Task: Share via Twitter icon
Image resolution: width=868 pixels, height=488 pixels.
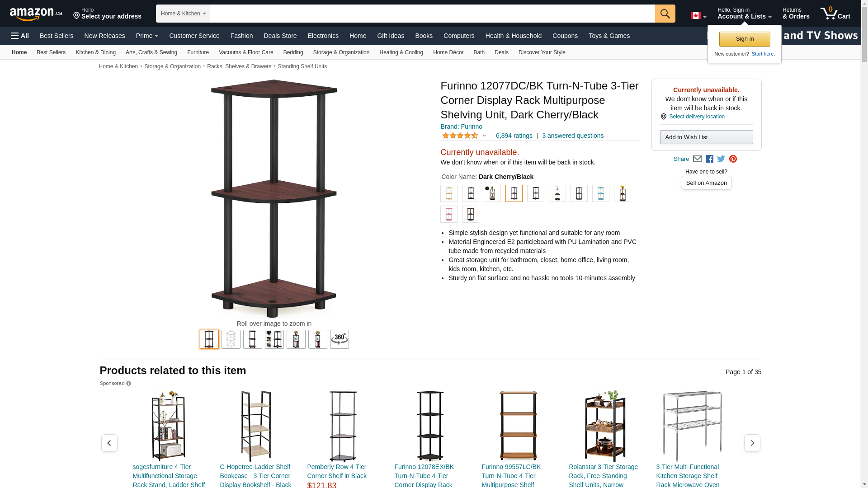Action: tap(721, 159)
